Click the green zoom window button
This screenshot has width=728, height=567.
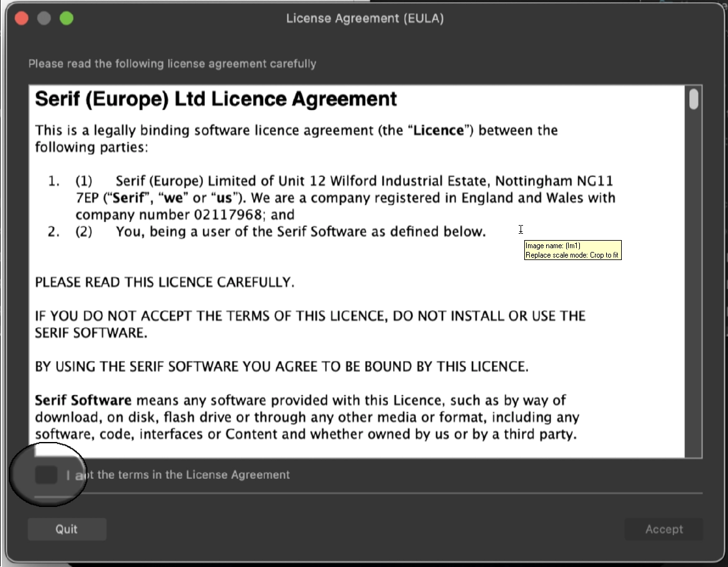click(x=66, y=18)
